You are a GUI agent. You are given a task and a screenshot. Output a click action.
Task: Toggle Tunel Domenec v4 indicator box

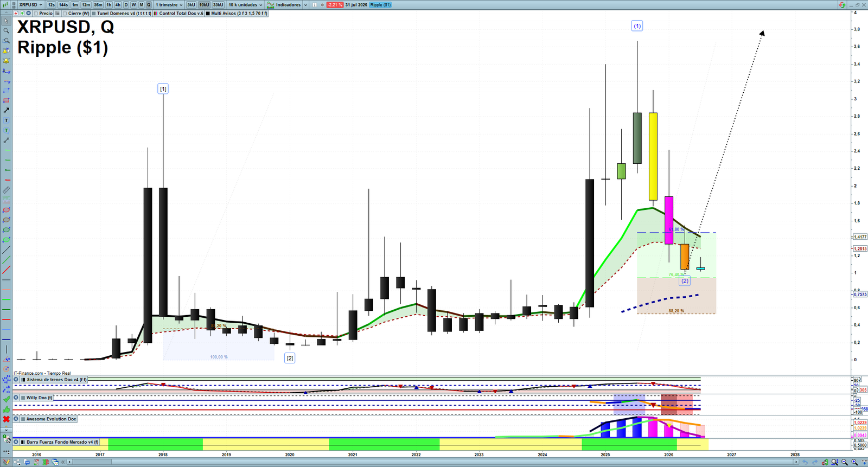94,13
